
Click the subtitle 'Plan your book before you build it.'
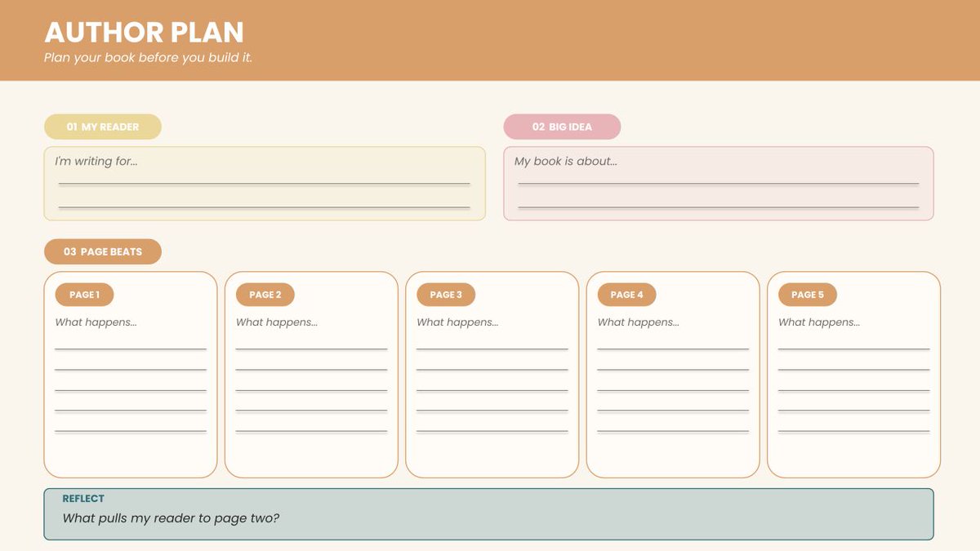[x=148, y=58]
